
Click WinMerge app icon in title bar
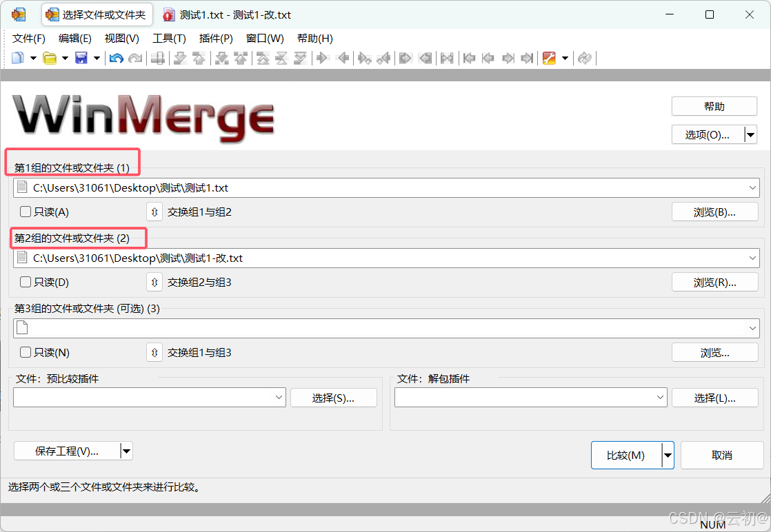click(19, 14)
